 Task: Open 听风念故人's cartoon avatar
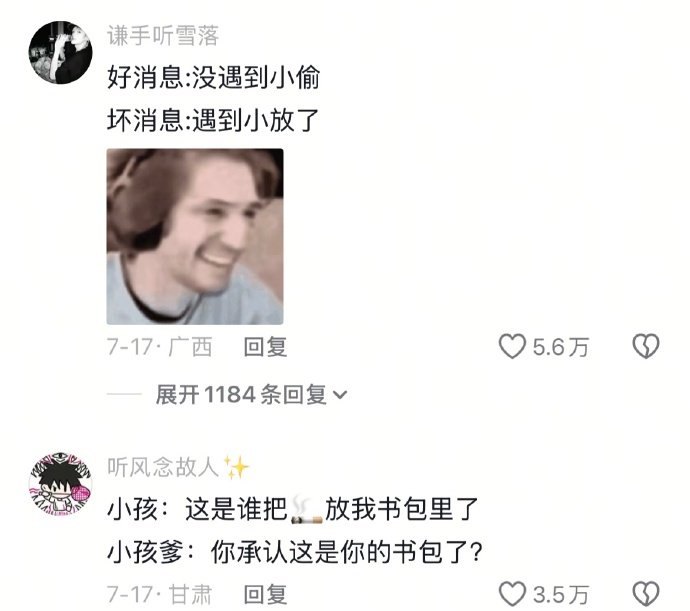(x=61, y=483)
